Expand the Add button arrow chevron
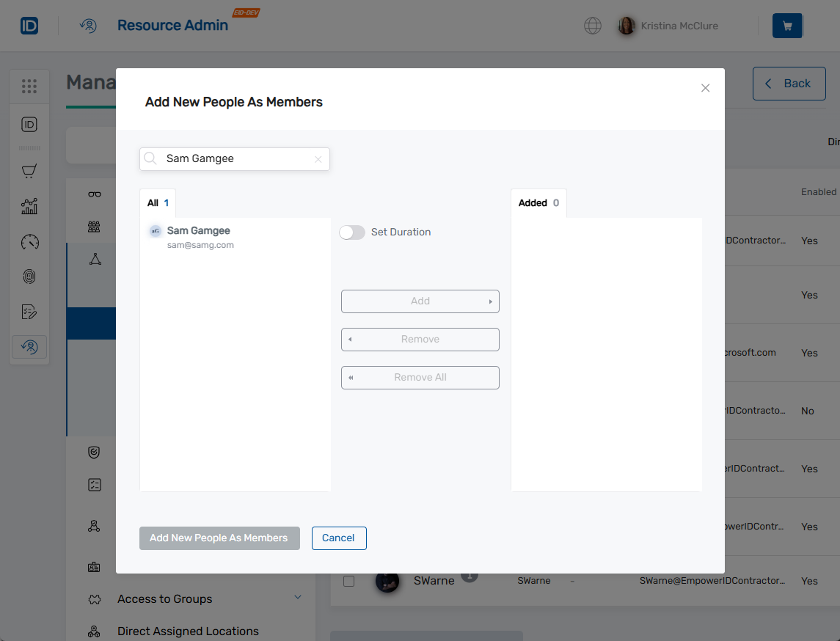This screenshot has width=840, height=641. 490,301
